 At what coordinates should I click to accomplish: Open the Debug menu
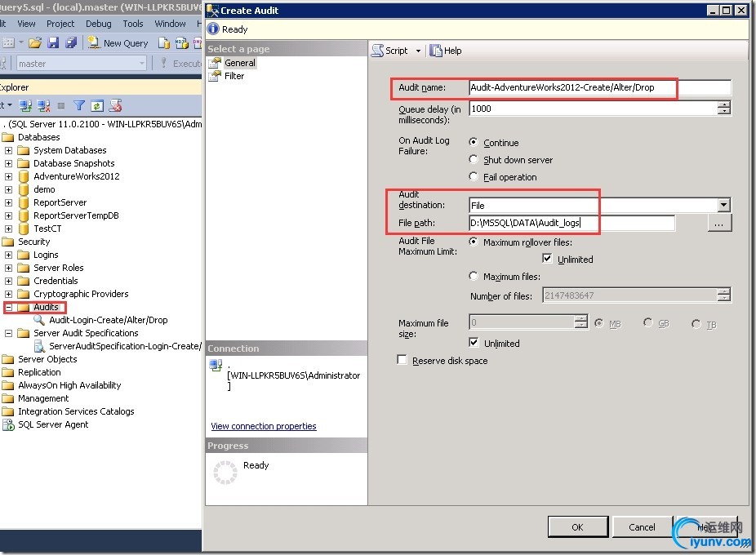coord(98,24)
